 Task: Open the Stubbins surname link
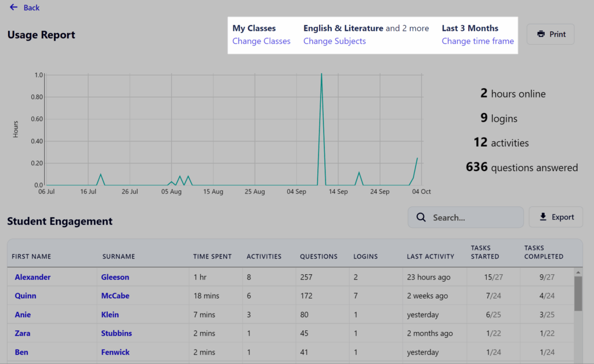pos(116,333)
